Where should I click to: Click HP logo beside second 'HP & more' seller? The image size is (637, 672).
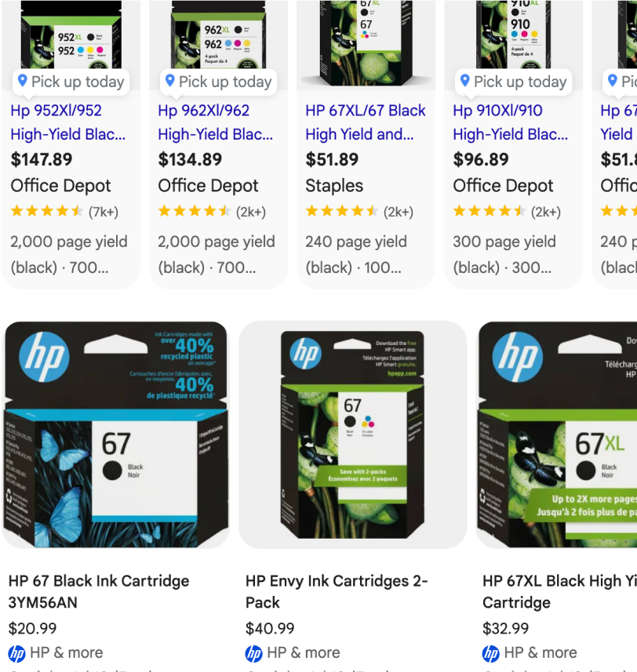point(253,653)
